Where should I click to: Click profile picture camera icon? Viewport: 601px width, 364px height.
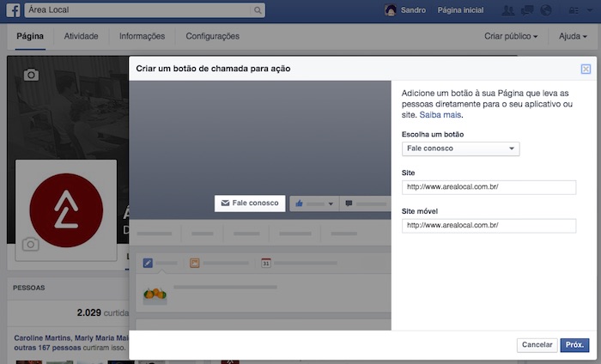pos(31,245)
